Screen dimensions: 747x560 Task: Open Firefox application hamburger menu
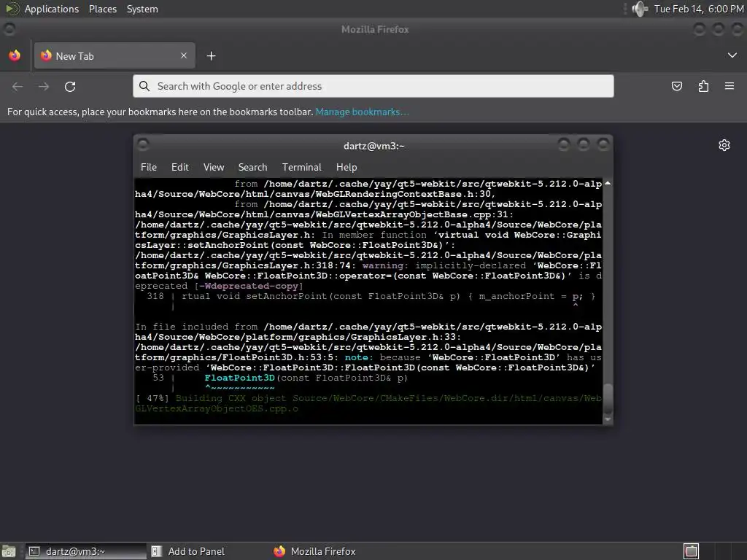coord(729,86)
